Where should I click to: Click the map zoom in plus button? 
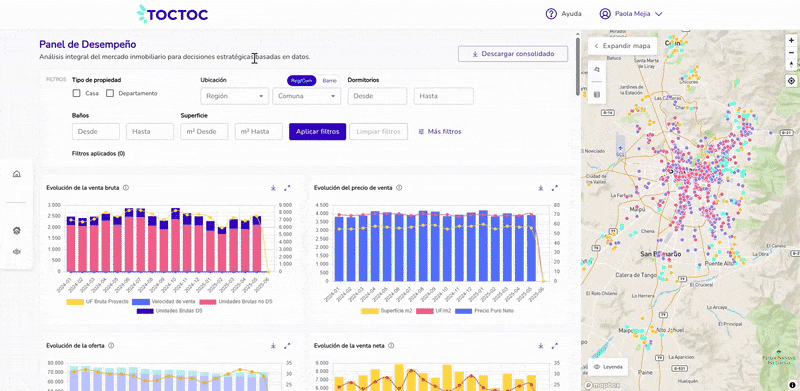pyautogui.click(x=791, y=40)
